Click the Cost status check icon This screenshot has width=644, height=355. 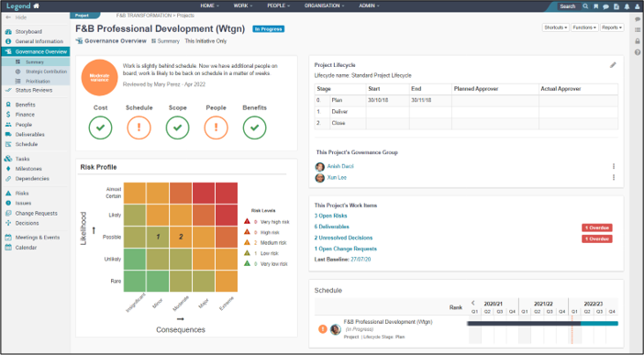[100, 128]
